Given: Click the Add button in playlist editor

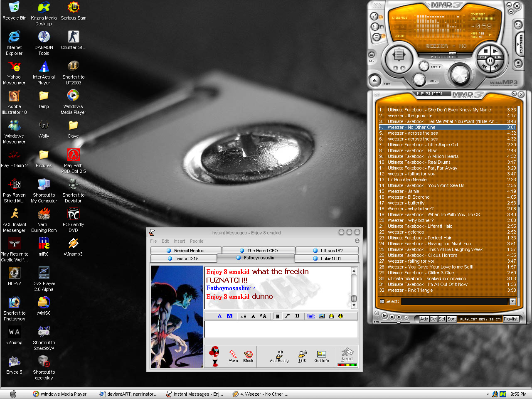Looking at the screenshot, I should [x=424, y=319].
